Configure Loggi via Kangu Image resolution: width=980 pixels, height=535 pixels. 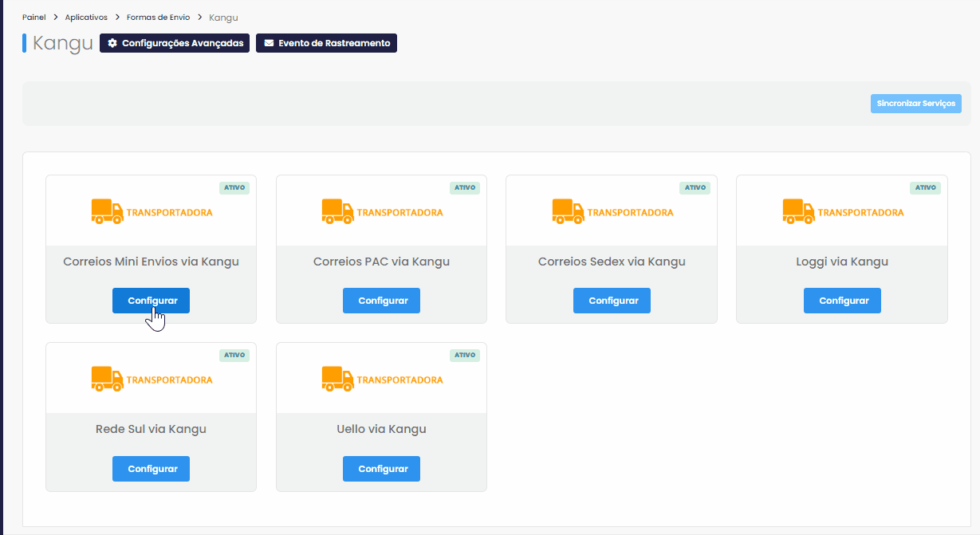[842, 301]
